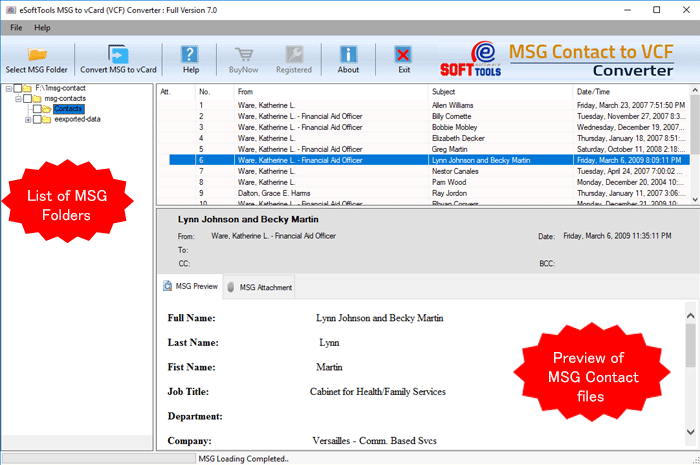Image resolution: width=700 pixels, height=465 pixels.
Task: Click the app icon in title bar
Action: tap(11, 10)
